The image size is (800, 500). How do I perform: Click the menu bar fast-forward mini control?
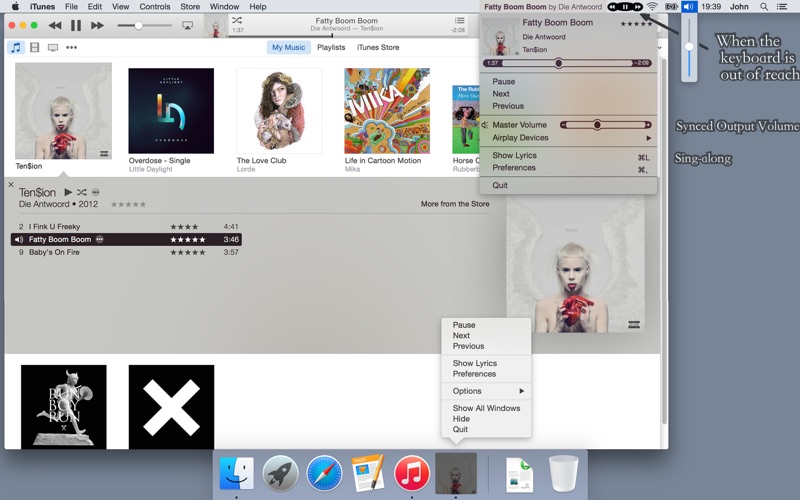(638, 7)
